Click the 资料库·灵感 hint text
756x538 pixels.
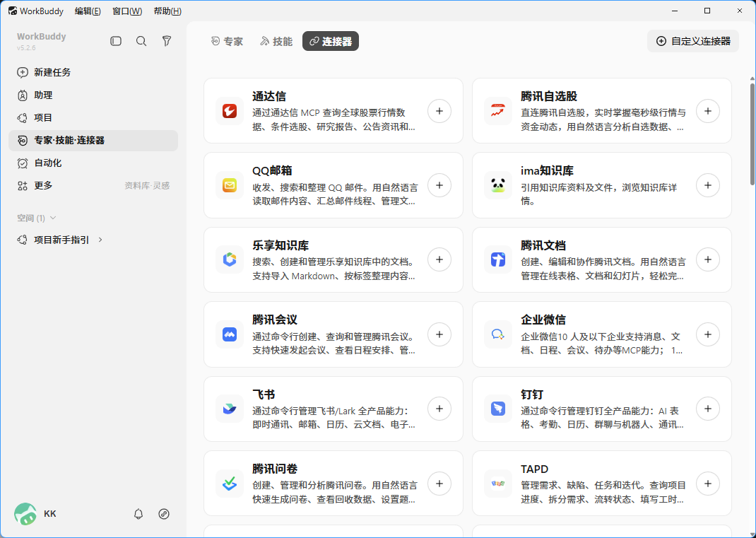point(147,186)
